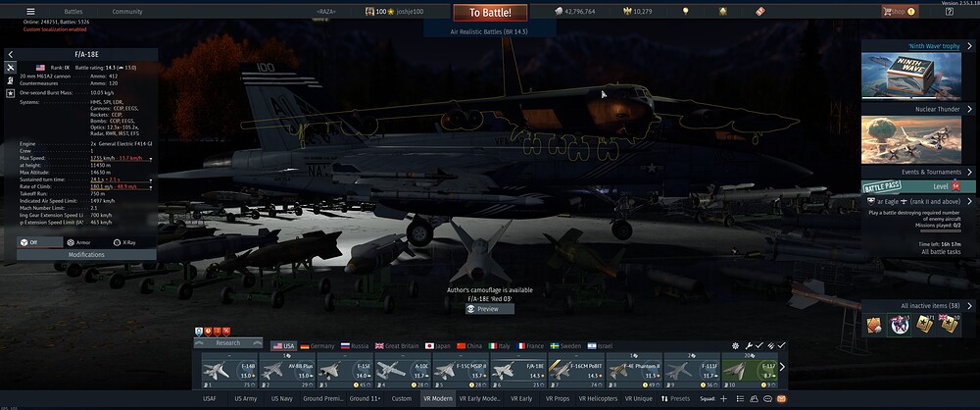Open the hamburger main menu

click(30, 12)
